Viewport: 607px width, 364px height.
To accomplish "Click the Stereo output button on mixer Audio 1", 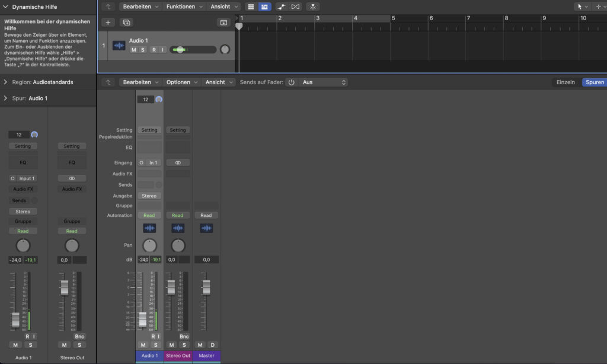I will 149,196.
